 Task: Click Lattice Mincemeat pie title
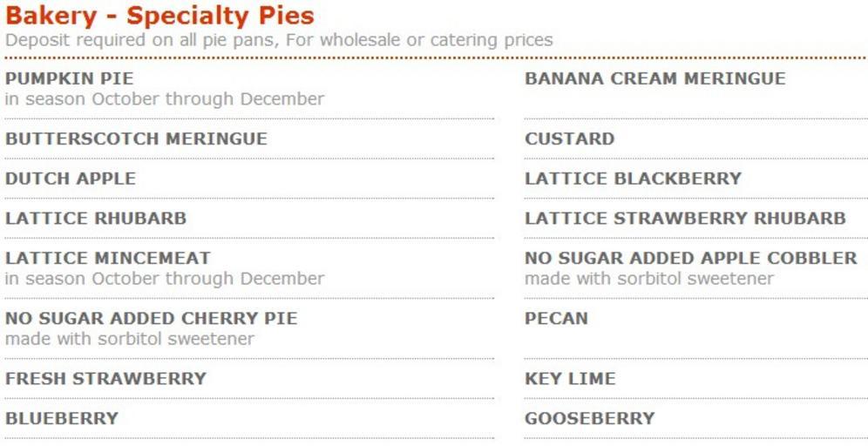(108, 258)
